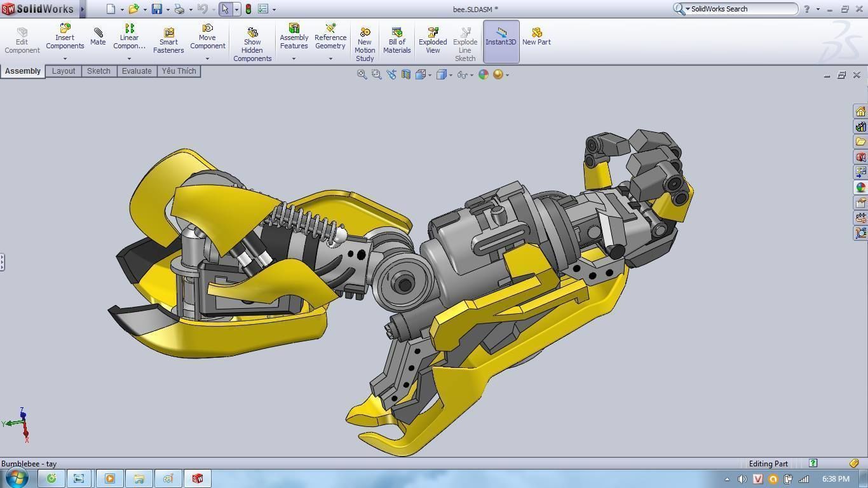
Task: Click the View Orientation cube icon
Action: (x=420, y=74)
